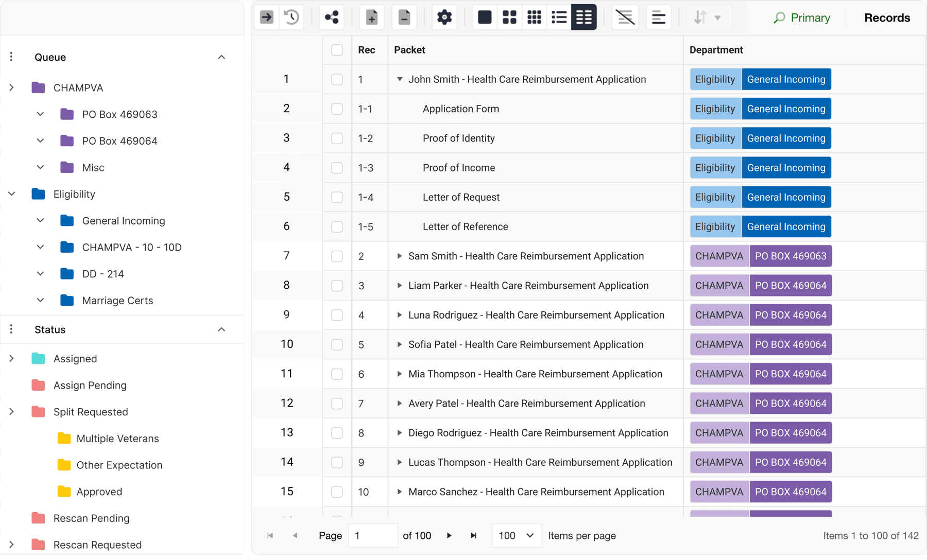This screenshot has width=927, height=560.
Task: Click the left-aligned text lines icon
Action: click(658, 17)
